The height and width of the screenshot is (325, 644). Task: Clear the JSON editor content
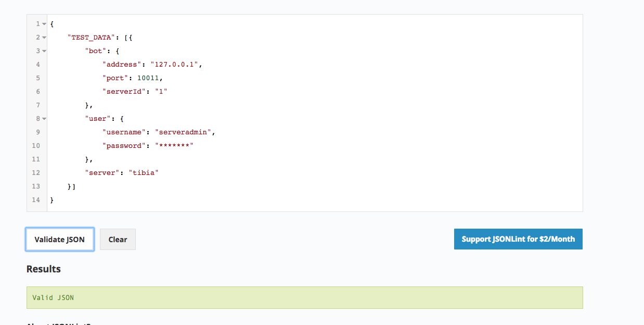point(117,239)
